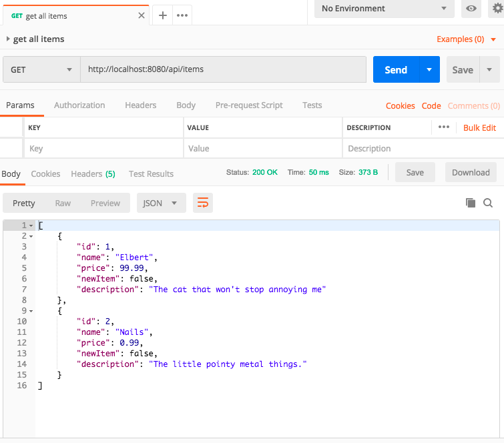The width and height of the screenshot is (504, 443).
Task: Select the response Body tab
Action: point(11,173)
